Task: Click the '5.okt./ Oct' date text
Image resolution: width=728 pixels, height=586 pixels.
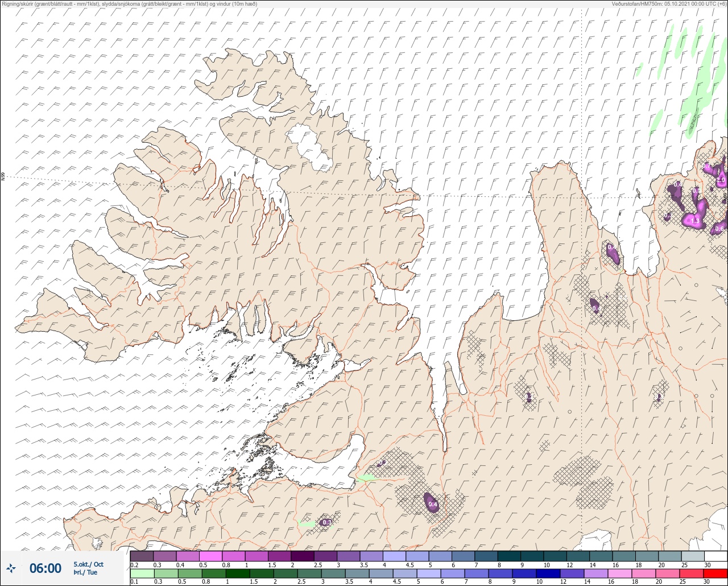Action: click(x=88, y=564)
